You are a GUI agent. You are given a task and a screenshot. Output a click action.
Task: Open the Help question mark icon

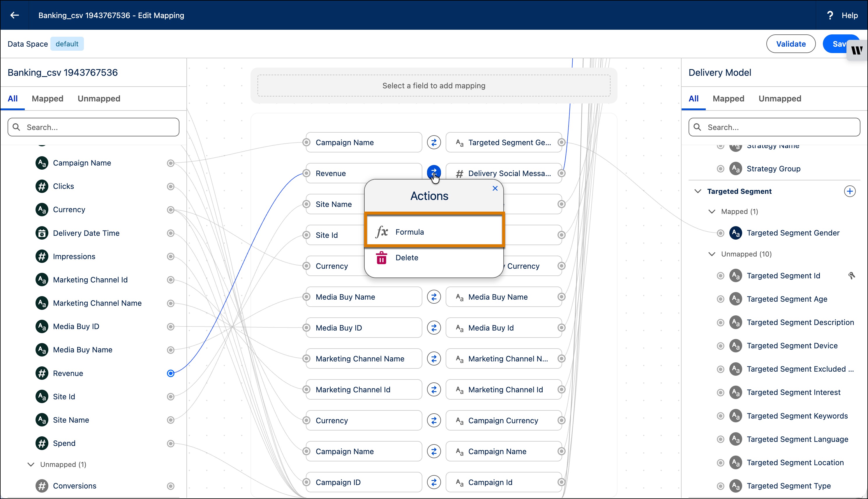pos(830,15)
